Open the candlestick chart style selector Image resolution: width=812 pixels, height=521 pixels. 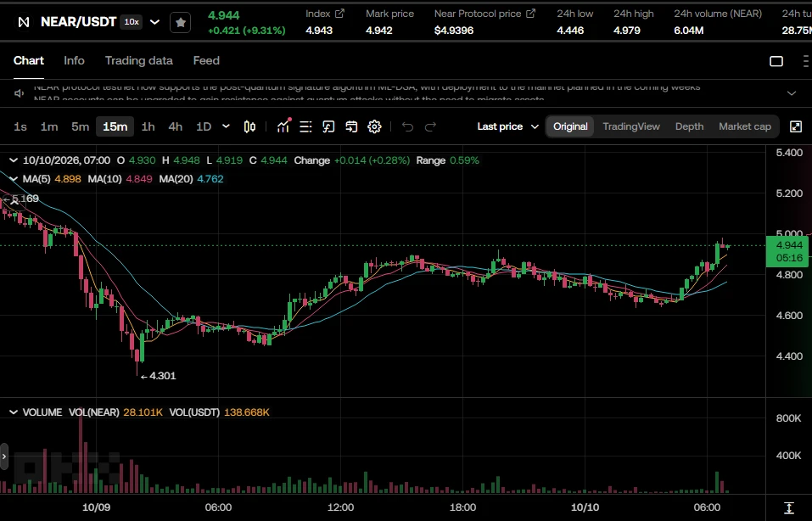[x=249, y=126]
